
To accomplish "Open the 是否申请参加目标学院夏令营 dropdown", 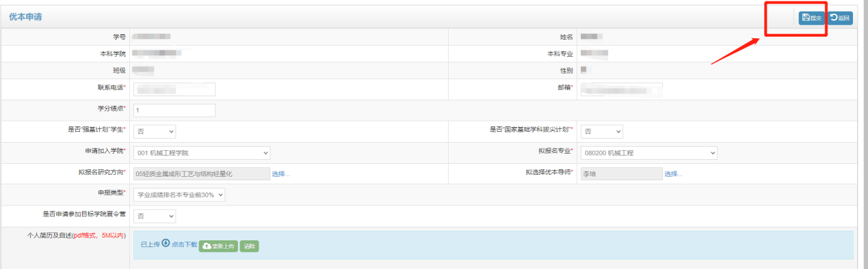I will coord(155,216).
